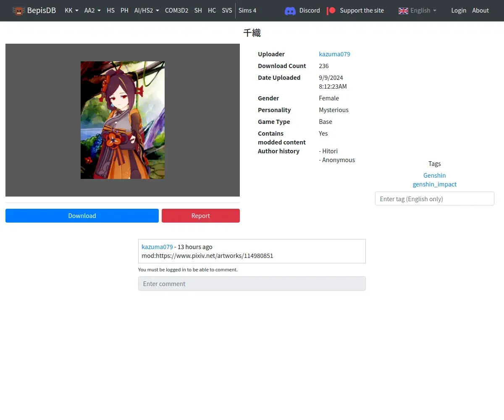This screenshot has height=420, width=504.
Task: Click the Enter comment field
Action: [252, 283]
